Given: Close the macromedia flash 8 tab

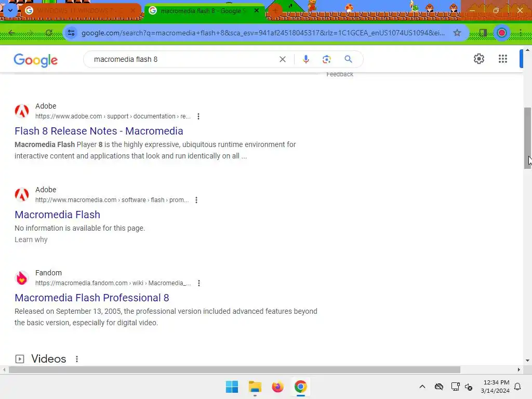Looking at the screenshot, I should click(257, 11).
